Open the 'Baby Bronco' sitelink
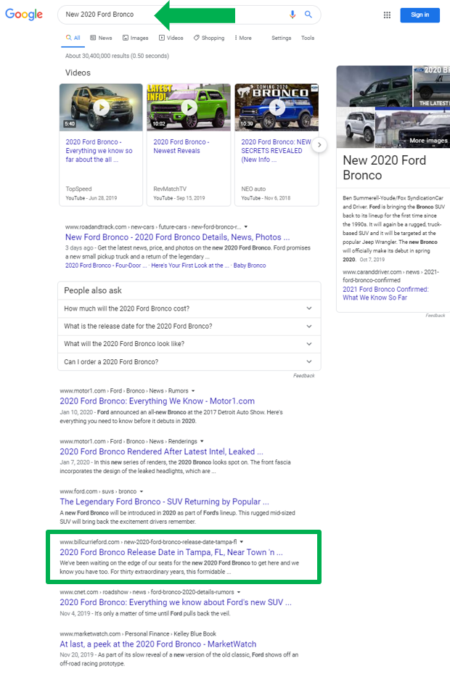 click(x=250, y=266)
